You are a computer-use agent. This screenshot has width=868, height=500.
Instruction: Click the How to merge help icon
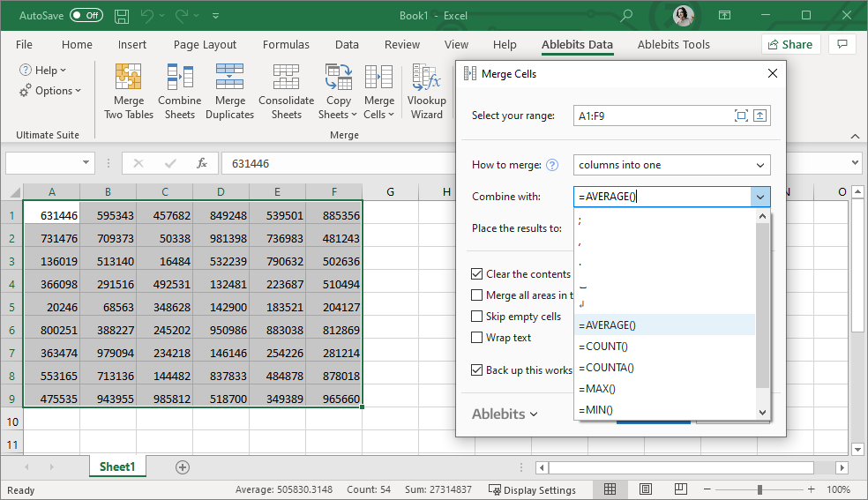pos(552,165)
